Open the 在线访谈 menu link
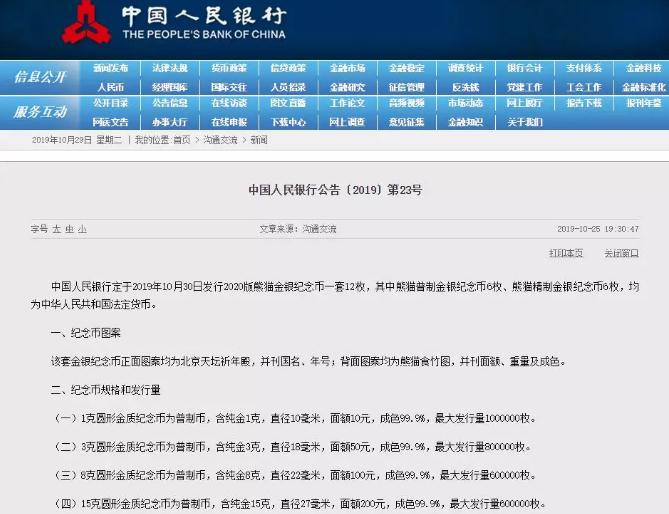Image resolution: width=669 pixels, height=514 pixels. pos(229,103)
